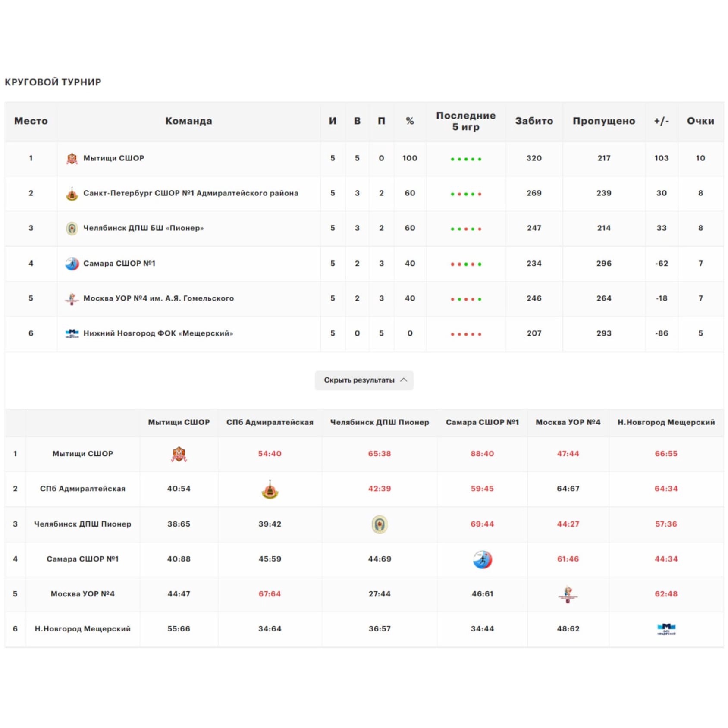Click grid column header Челябинск ДПШ Пионер
Viewport: 728px width, 728px height.
pos(380,422)
